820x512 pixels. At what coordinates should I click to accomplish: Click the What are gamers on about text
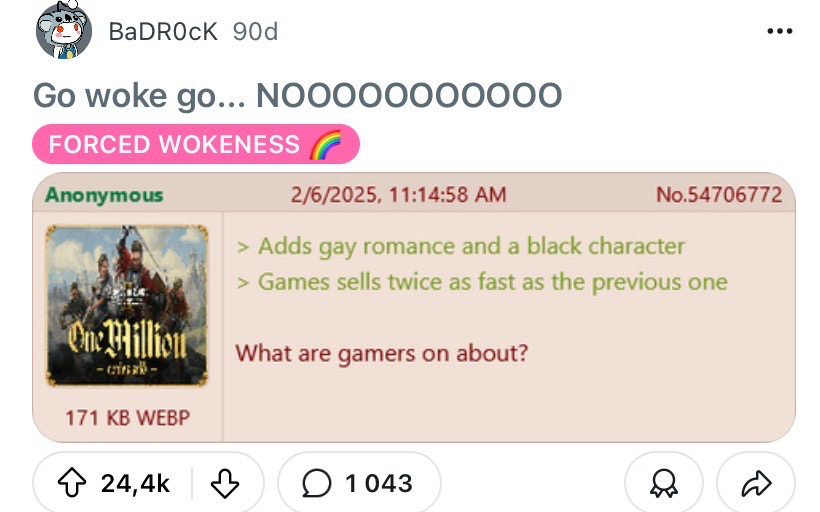[x=381, y=354]
